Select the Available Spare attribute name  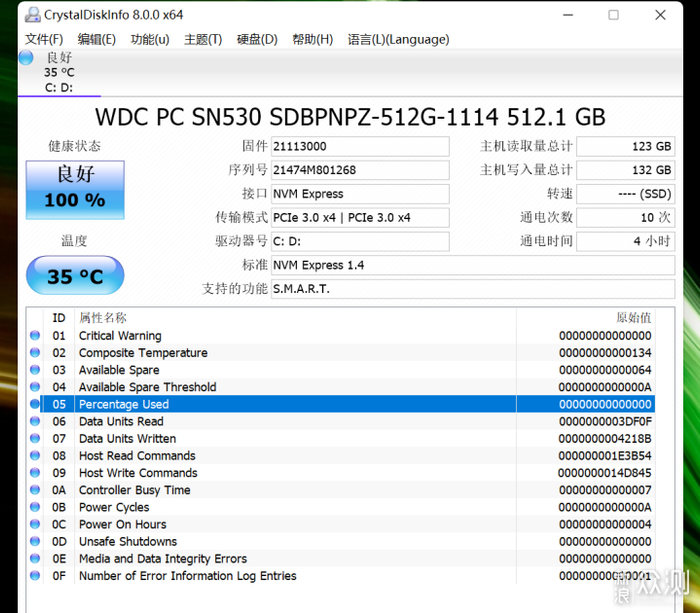tap(119, 370)
